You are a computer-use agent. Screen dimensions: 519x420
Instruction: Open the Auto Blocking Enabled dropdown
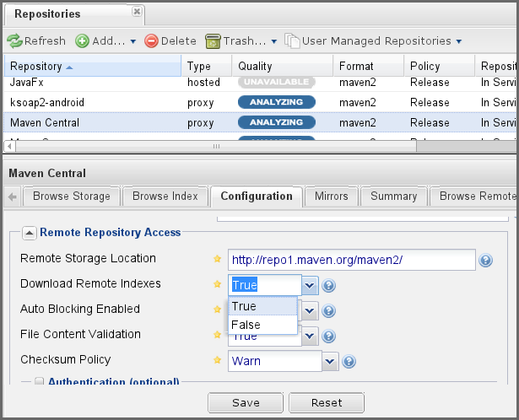(x=310, y=310)
